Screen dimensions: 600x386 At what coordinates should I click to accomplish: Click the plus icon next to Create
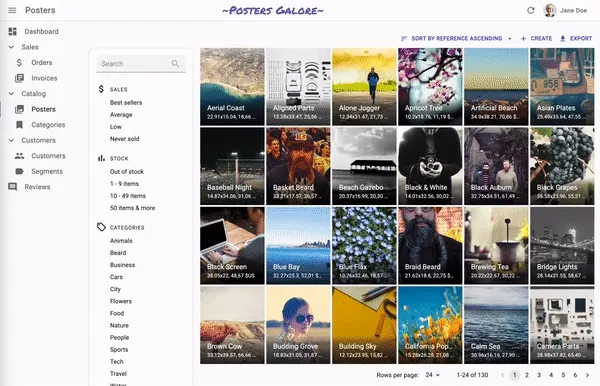point(523,38)
